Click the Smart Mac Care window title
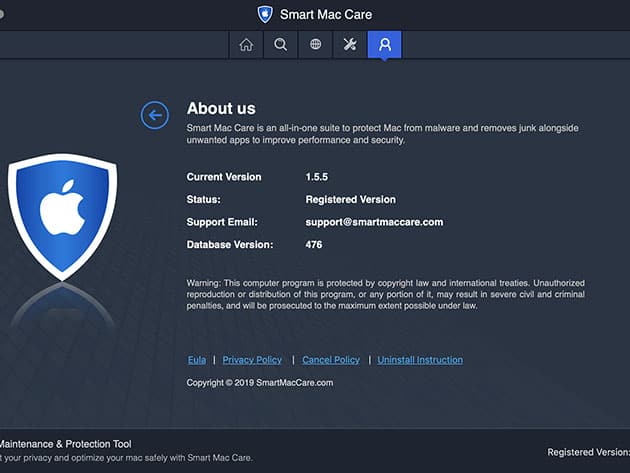Image resolution: width=630 pixels, height=473 pixels. click(x=326, y=14)
